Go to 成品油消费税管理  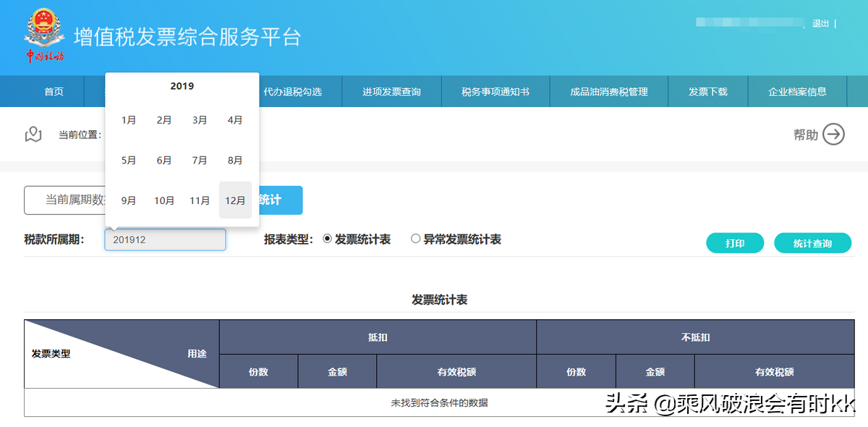(x=608, y=91)
